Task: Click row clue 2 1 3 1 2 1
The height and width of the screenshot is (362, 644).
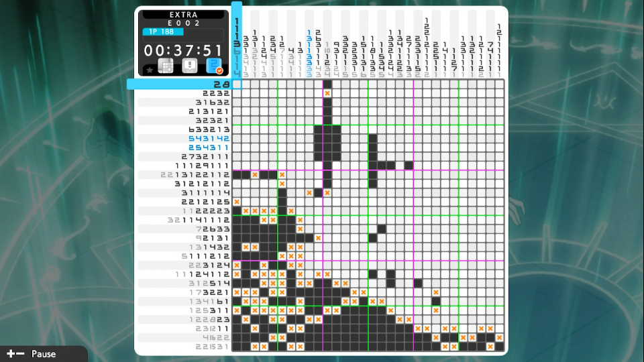Action: click(209, 111)
